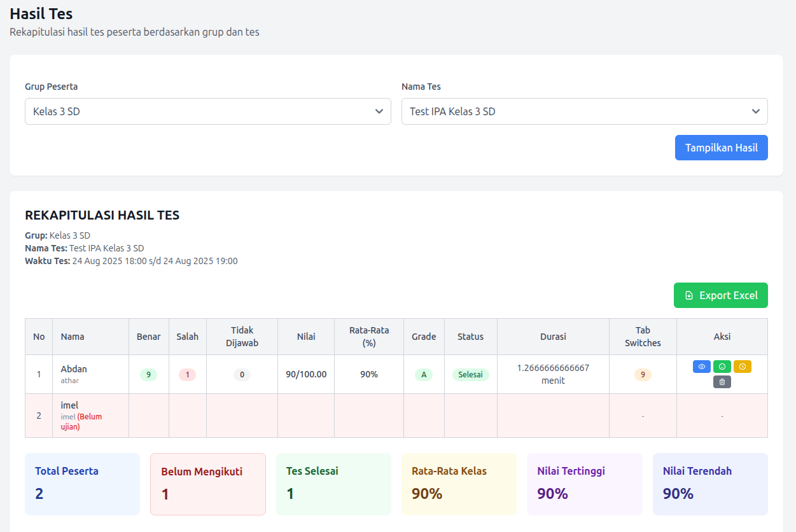Click the Export Excel button
Viewport: 796px width, 532px height.
(x=720, y=295)
